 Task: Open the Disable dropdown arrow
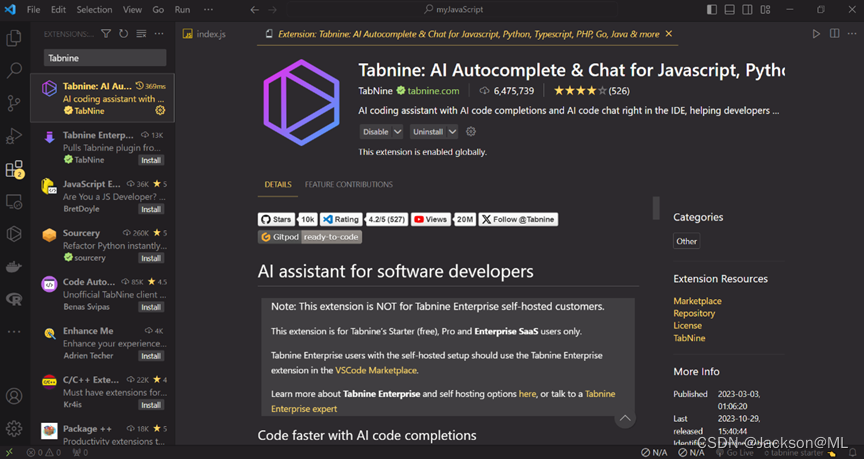tap(398, 132)
